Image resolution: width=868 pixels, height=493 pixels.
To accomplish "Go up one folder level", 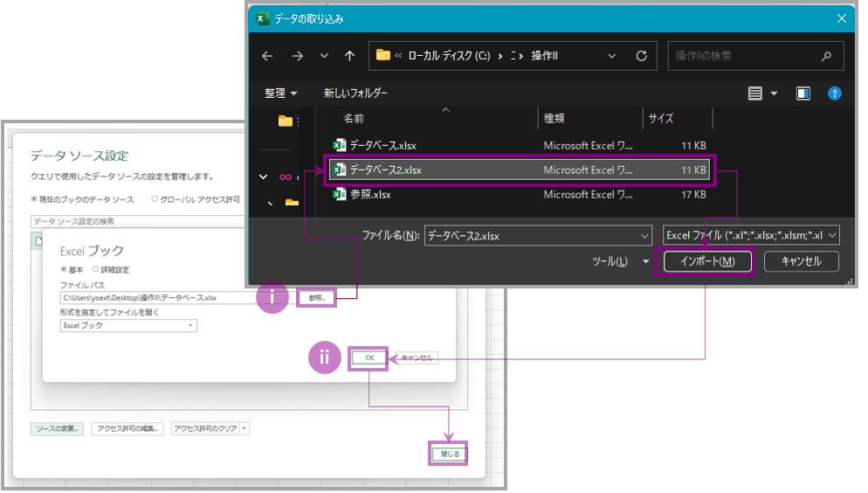I will (x=350, y=56).
